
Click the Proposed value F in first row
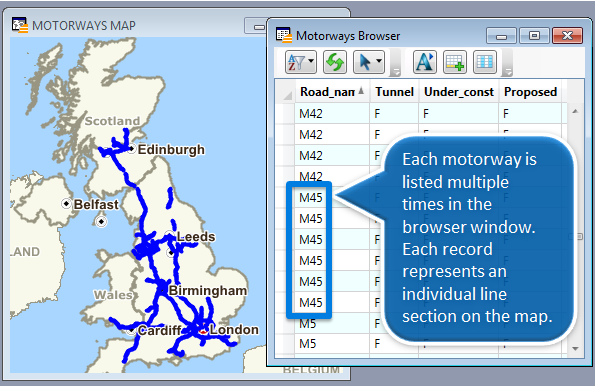[x=506, y=113]
